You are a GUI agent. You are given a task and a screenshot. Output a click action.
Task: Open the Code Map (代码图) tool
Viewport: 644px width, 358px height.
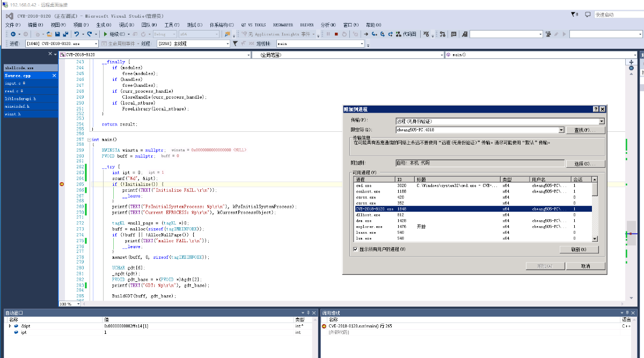tap(406, 34)
